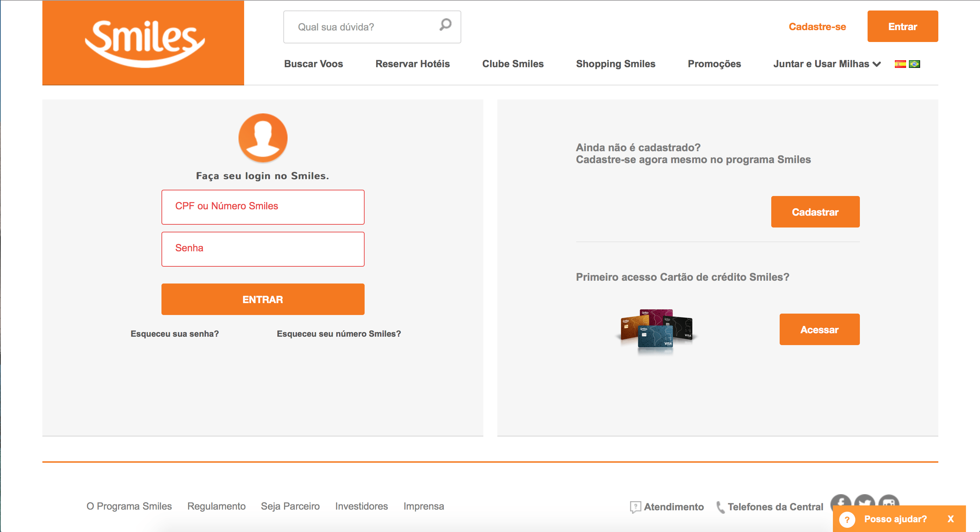Screen dimensions: 980x532
Task: Click the phone icon by Telefones da Central
Action: [720, 507]
